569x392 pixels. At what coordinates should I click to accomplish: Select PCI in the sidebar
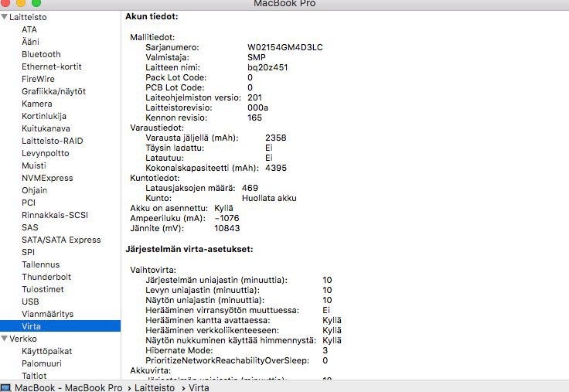point(29,203)
